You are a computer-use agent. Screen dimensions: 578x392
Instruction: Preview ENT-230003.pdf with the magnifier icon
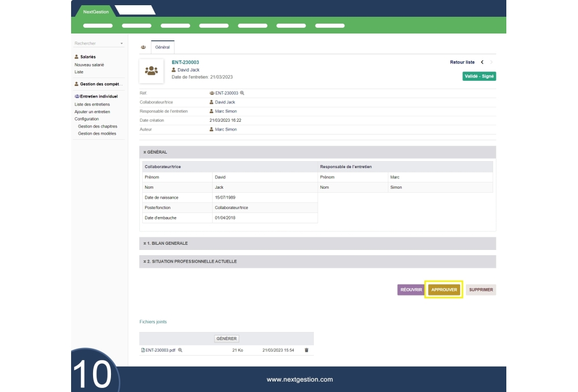[180, 350]
